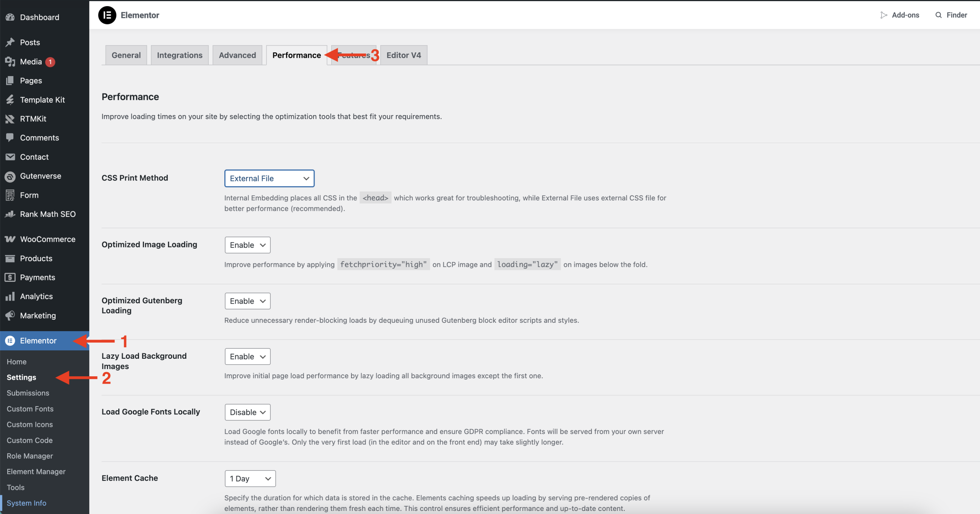Switch to the Editor V4 tab
Viewport: 980px width, 514px height.
(403, 55)
